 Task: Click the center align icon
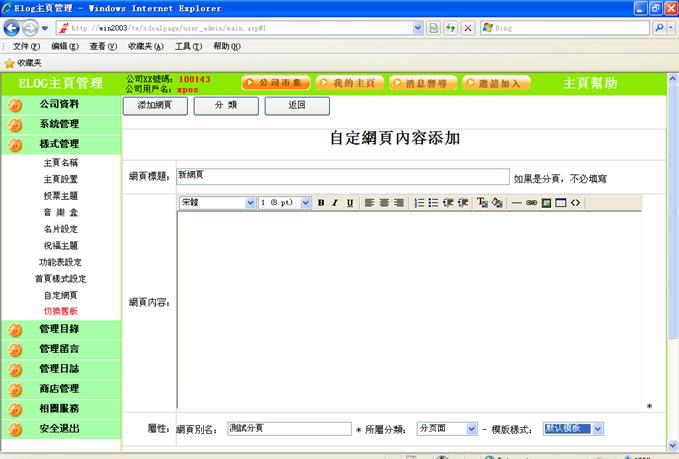384,203
